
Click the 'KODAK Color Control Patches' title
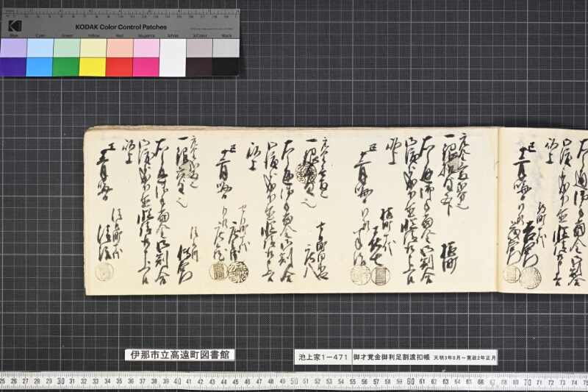(121, 27)
